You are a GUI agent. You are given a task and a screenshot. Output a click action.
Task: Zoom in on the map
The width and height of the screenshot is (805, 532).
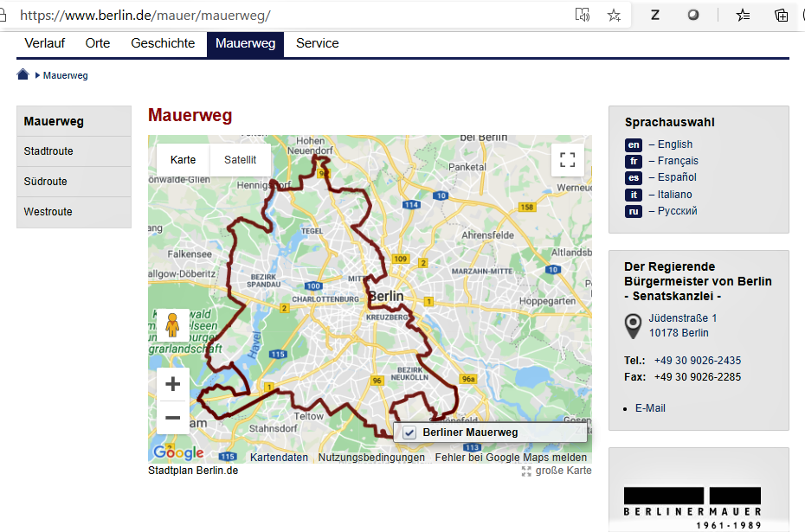point(172,384)
